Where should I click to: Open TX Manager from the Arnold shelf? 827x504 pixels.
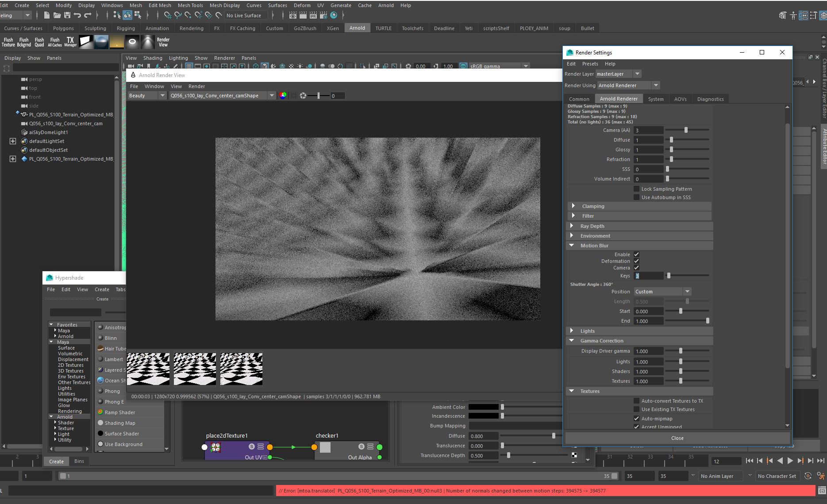click(70, 42)
